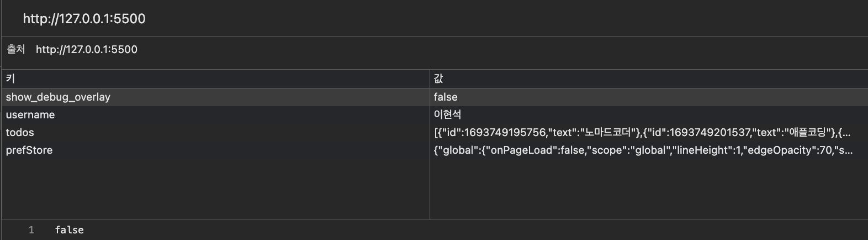Click empty area below prefStore value
Viewport: 868px width, 240px height.
click(649, 189)
